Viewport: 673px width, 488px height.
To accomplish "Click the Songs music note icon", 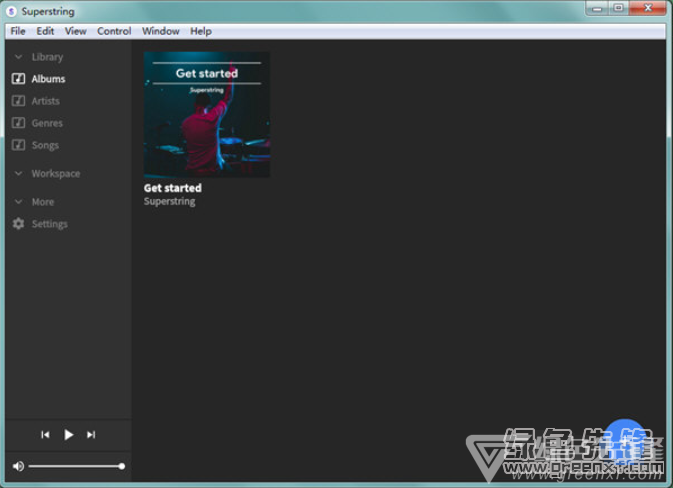I will tap(18, 145).
